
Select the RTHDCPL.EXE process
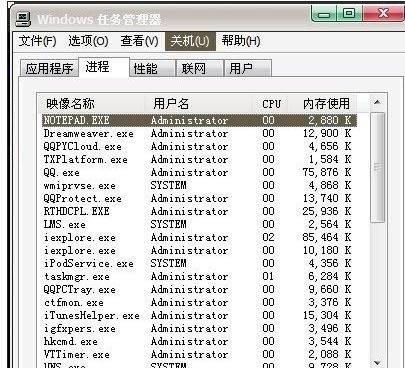[199, 211]
